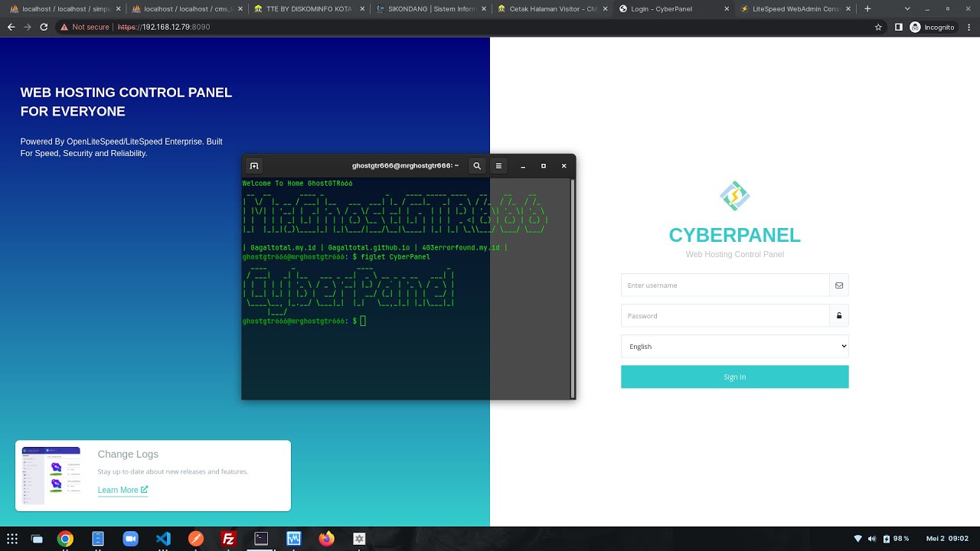Open the applications grid launcher
Screen dimensions: 980x551
click(11, 539)
